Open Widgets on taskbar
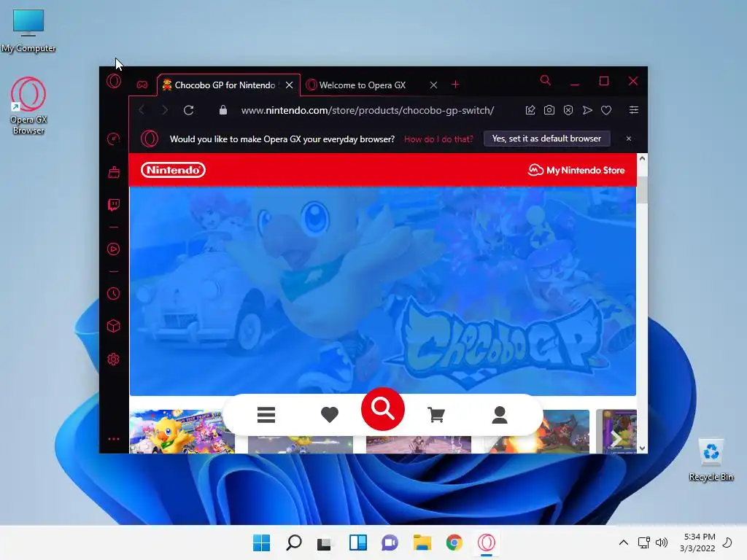This screenshot has width=747, height=560. pos(357,542)
